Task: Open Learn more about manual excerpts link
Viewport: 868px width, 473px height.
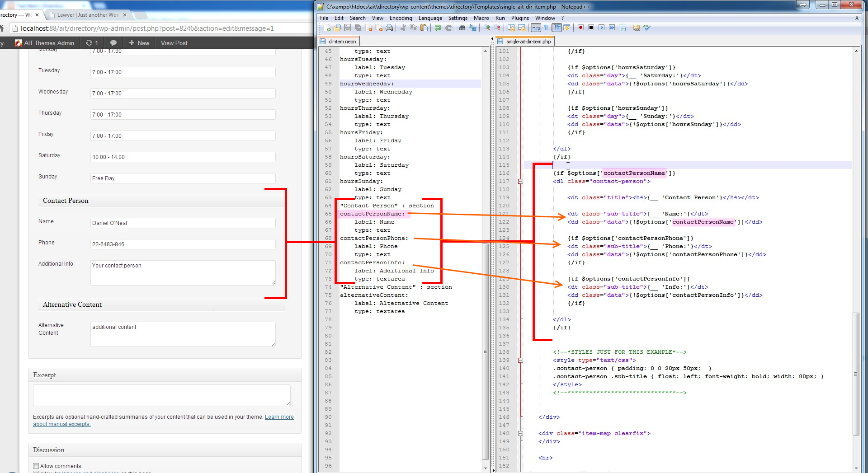Action: coord(279,417)
